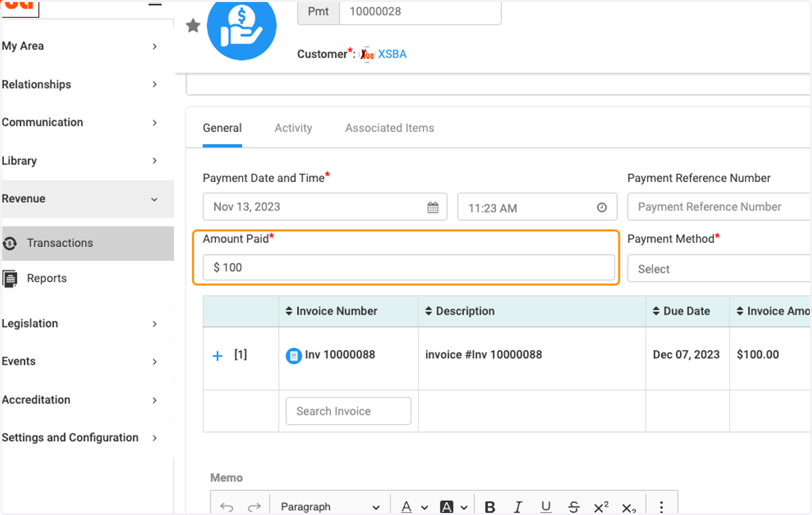Viewport: 812px width, 515px height.
Task: Open the clock time picker icon
Action: coord(602,208)
